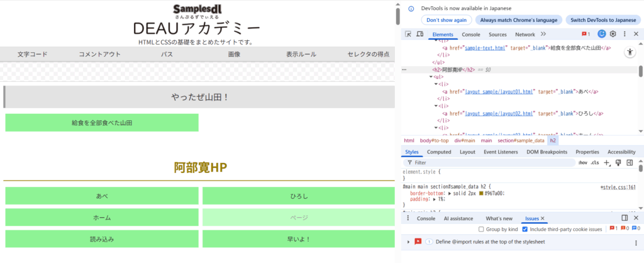Expand the @import rules issue entry
Screen dimensions: 644x263
[408, 242]
